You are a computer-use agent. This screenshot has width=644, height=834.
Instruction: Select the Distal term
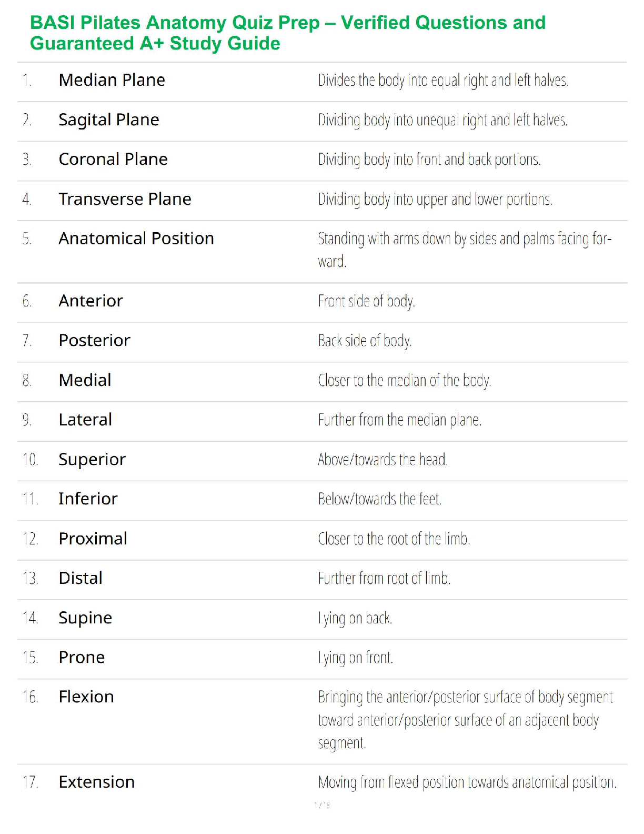[x=80, y=578]
